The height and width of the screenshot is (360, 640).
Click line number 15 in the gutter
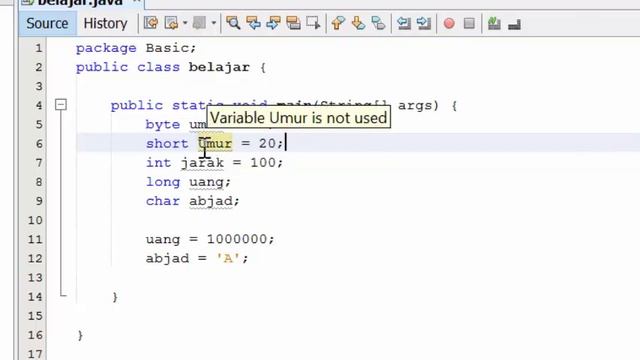[x=35, y=316]
